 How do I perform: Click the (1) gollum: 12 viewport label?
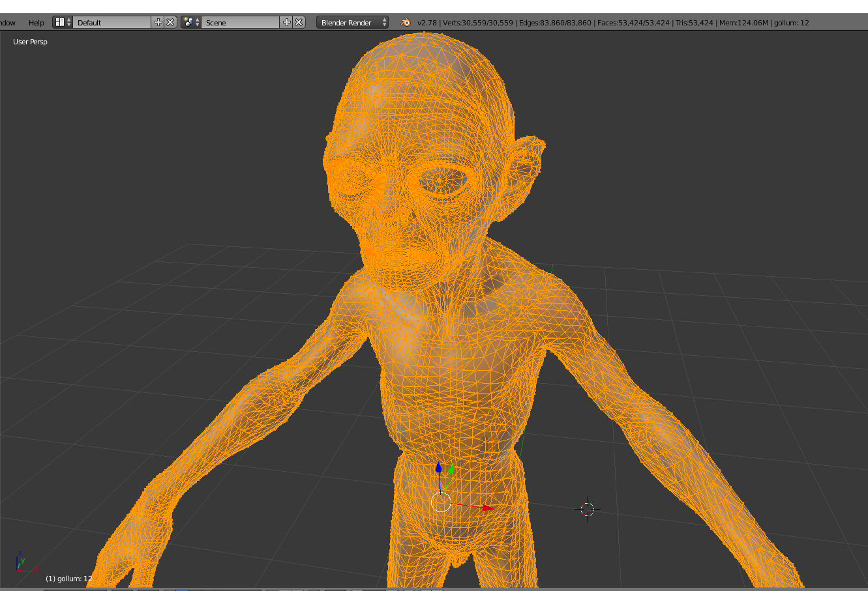(x=68, y=579)
